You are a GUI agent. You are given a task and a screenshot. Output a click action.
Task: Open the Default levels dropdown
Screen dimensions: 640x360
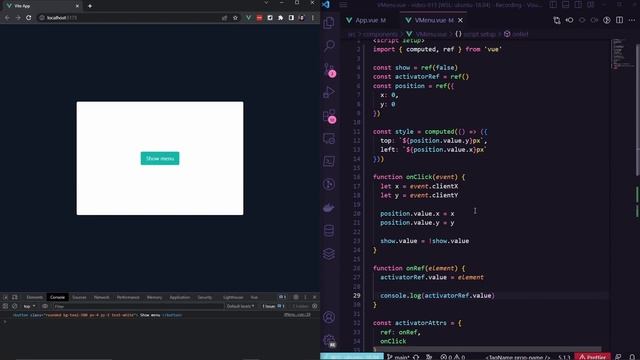tap(240, 306)
